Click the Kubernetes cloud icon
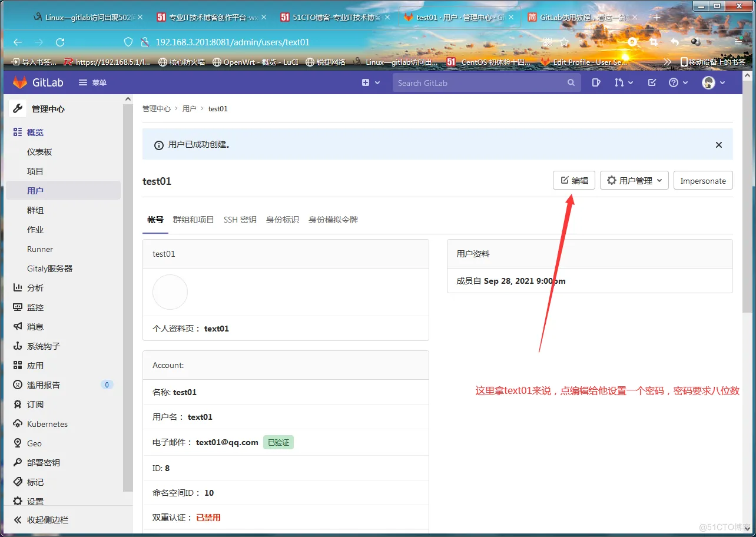The image size is (756, 537). [x=18, y=423]
